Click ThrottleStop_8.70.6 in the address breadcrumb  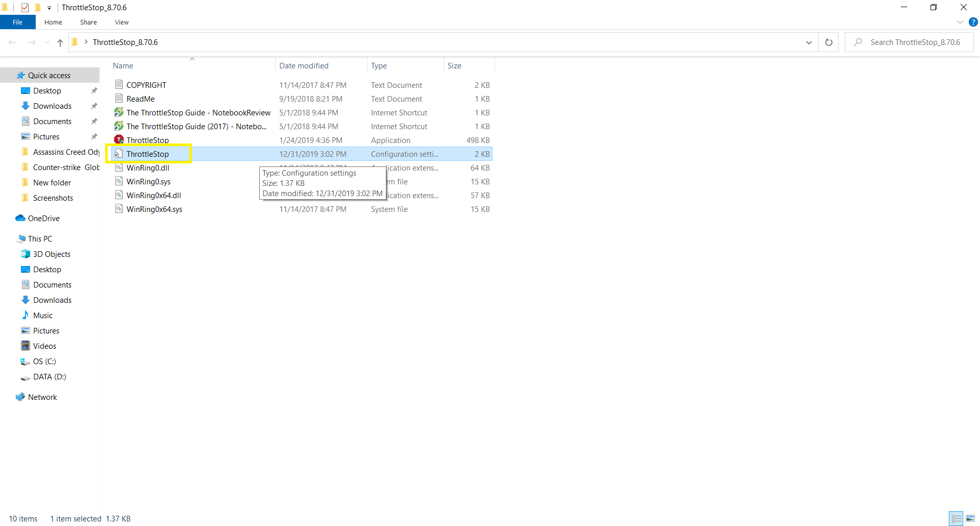click(x=125, y=42)
